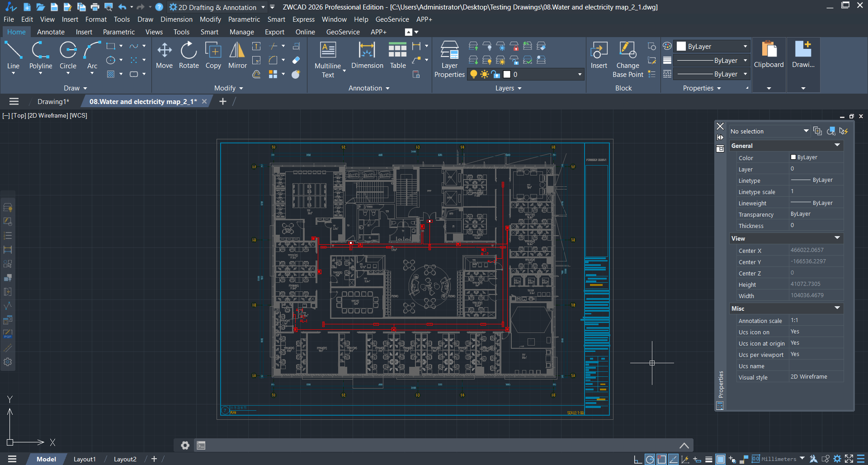Switch to the Annotate ribbon tab
Screen dimensions: 868x465
[x=51, y=32]
